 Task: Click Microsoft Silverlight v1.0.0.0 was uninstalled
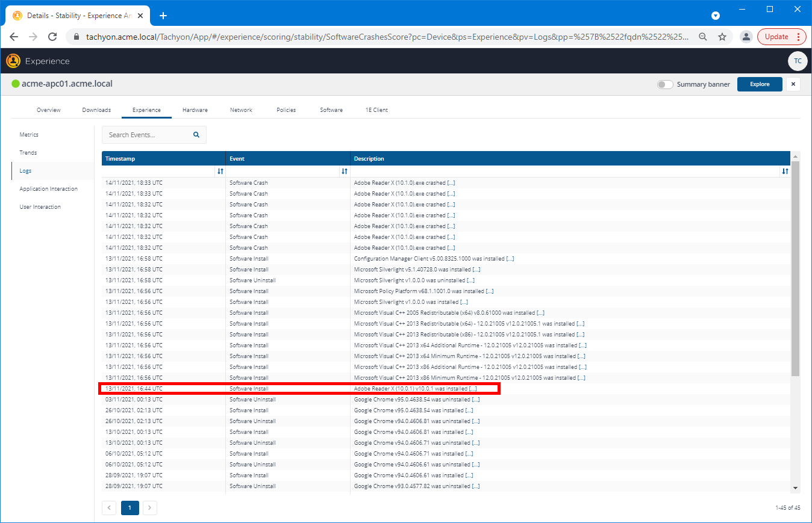(414, 280)
